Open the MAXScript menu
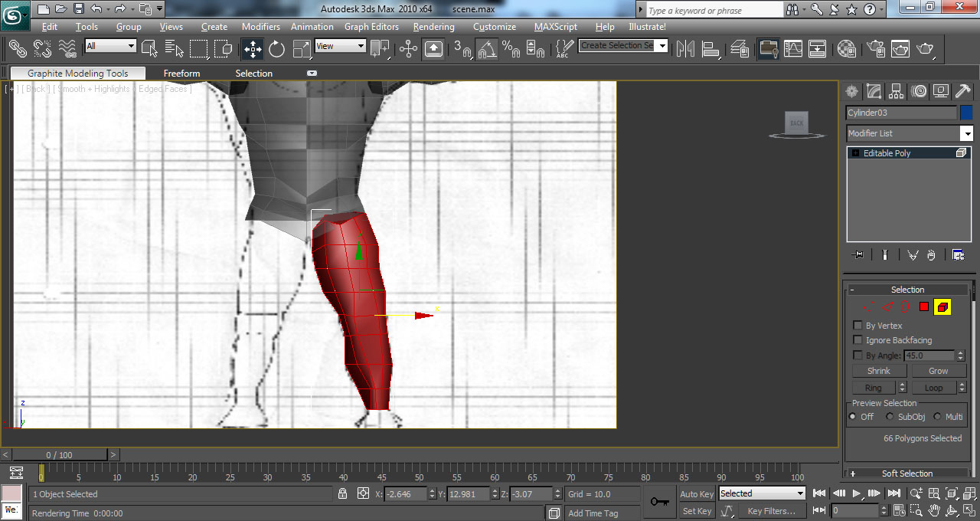 click(x=556, y=27)
